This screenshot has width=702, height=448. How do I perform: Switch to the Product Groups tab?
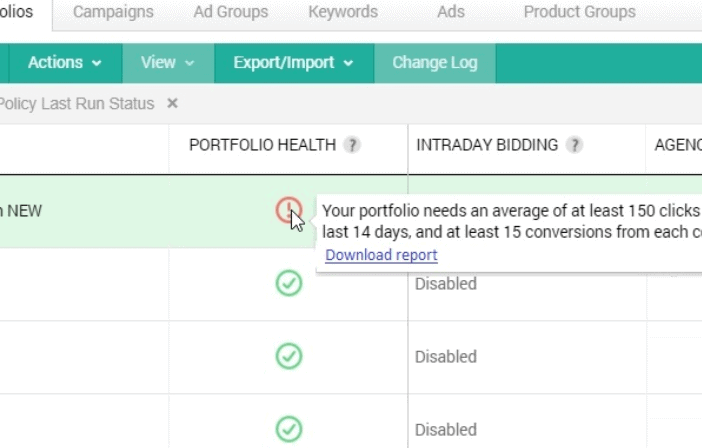point(579,12)
